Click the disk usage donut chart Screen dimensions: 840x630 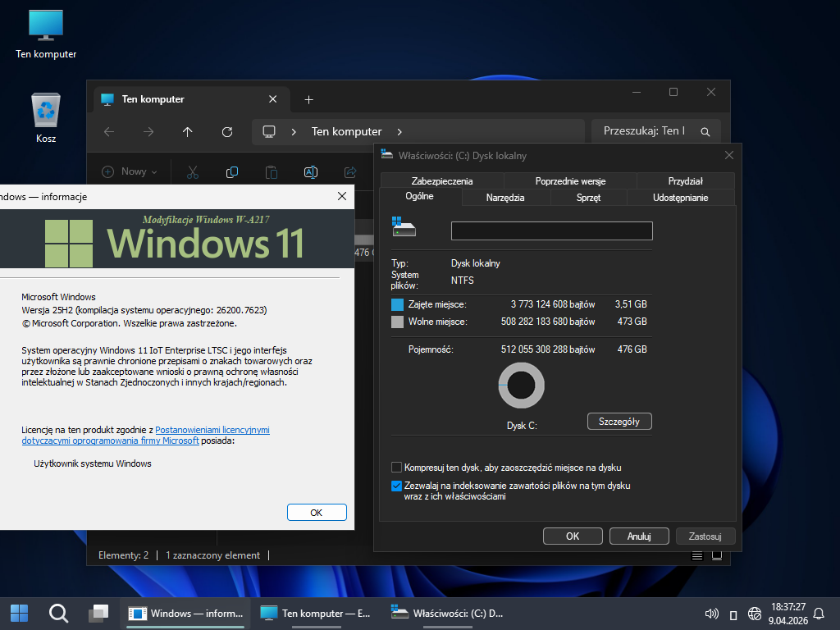(x=521, y=385)
